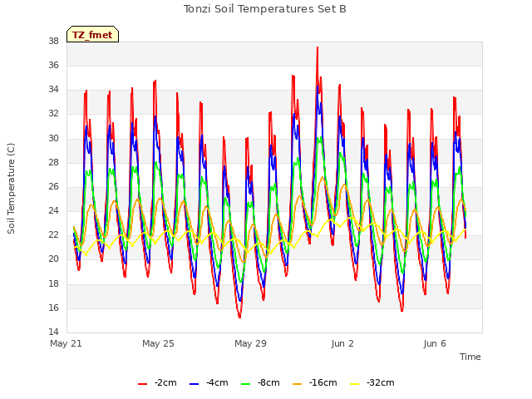Click the green -8cm legend swatch
This screenshot has width=532, height=399.
click(x=246, y=384)
